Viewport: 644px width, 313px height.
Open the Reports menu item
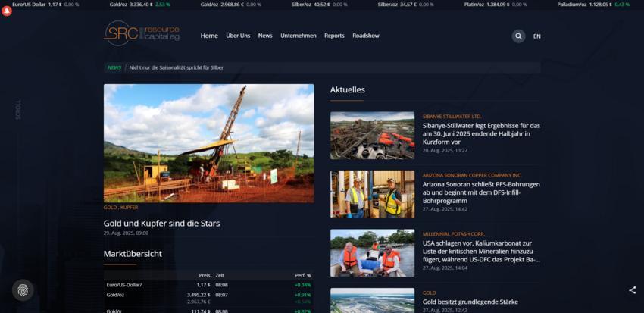pos(334,36)
